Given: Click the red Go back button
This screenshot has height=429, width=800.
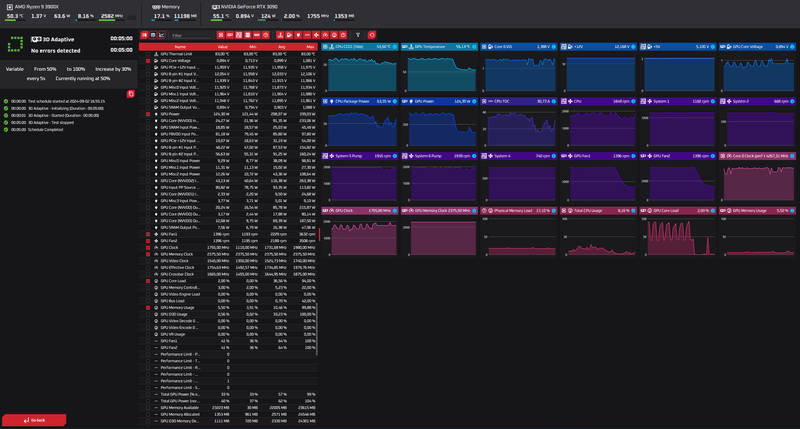Looking at the screenshot, I should 34,420.
